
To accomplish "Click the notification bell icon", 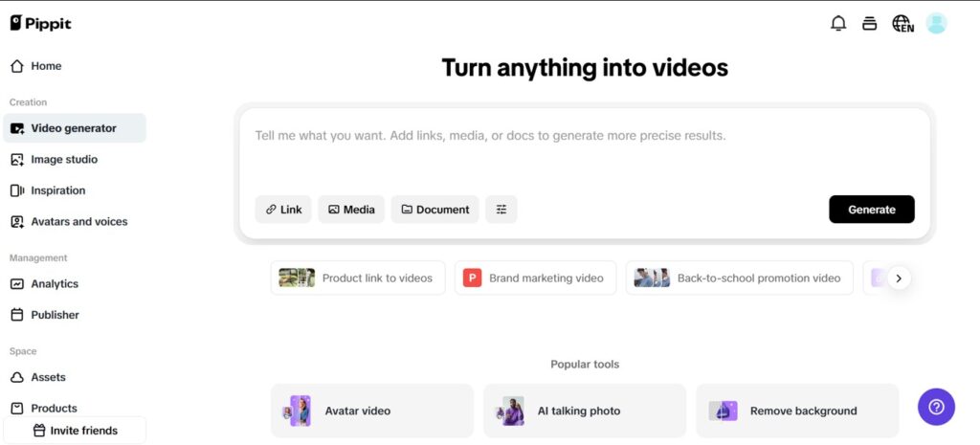I will tap(838, 24).
